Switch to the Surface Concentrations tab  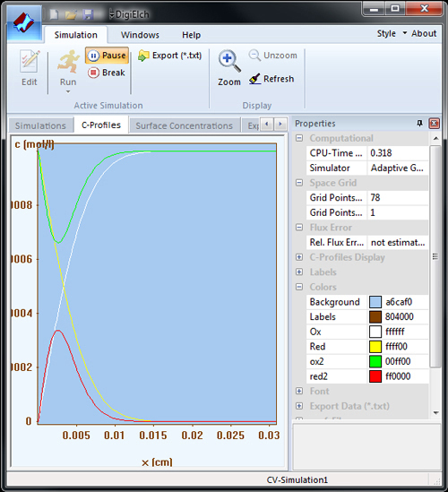(x=185, y=125)
